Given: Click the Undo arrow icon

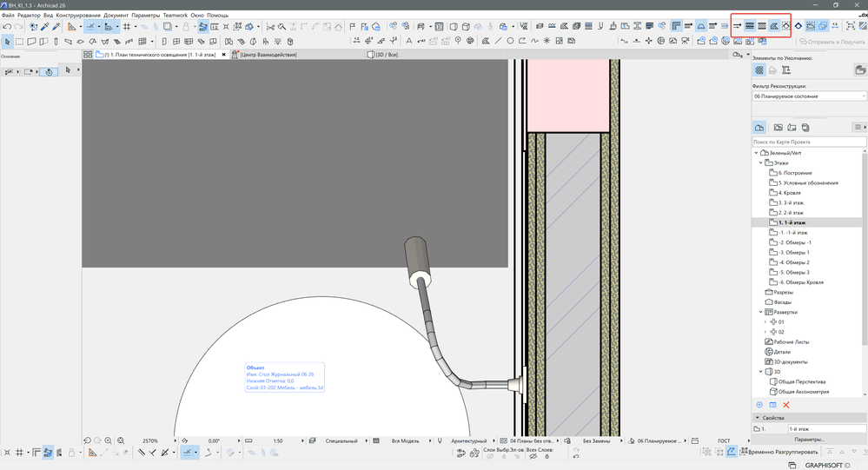Looking at the screenshot, I should click(8, 27).
